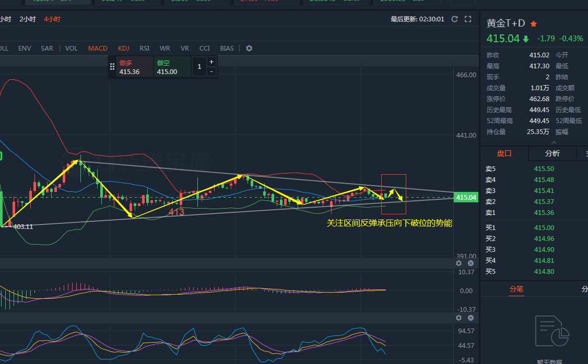The image size is (588, 364).
Task: Increase trade quantity with plus button
Action: (211, 62)
